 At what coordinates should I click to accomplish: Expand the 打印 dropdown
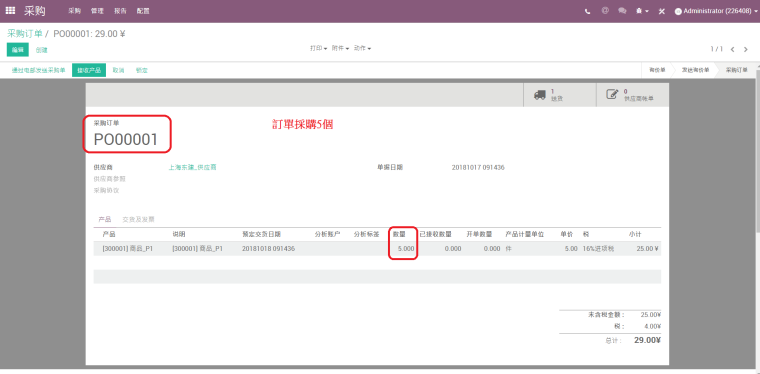(318, 48)
